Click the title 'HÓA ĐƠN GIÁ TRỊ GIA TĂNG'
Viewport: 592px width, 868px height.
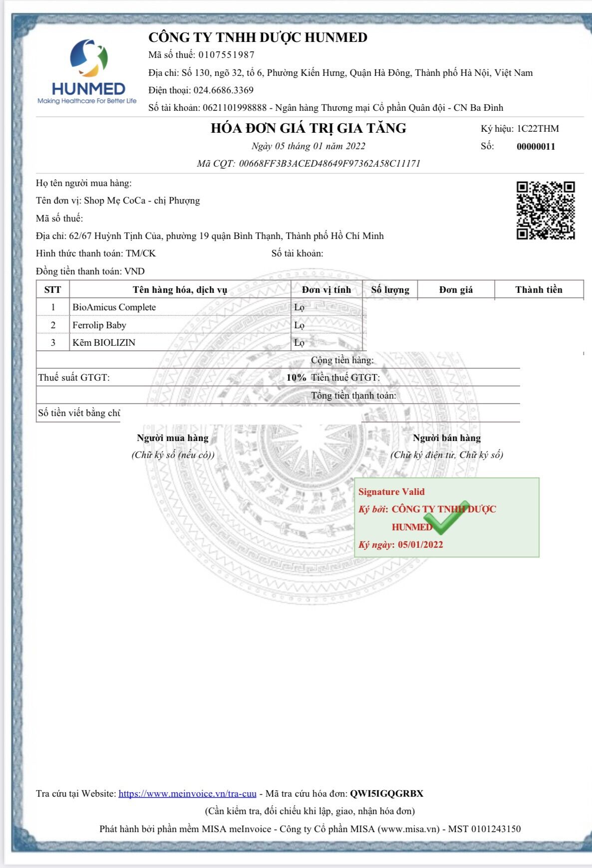(308, 128)
